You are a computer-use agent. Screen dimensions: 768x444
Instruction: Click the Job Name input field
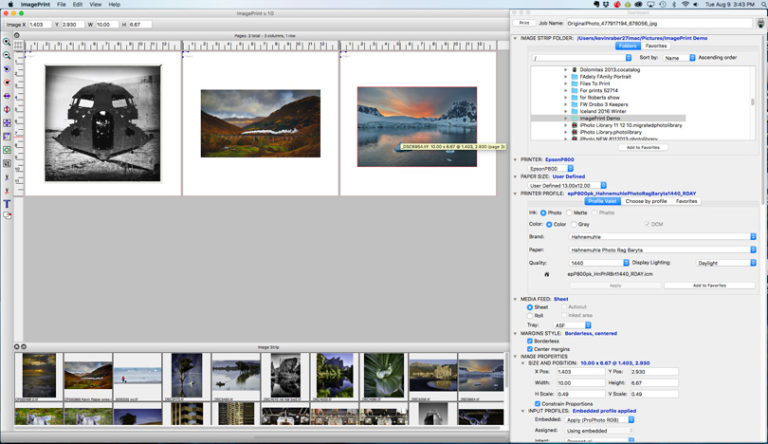coord(659,23)
